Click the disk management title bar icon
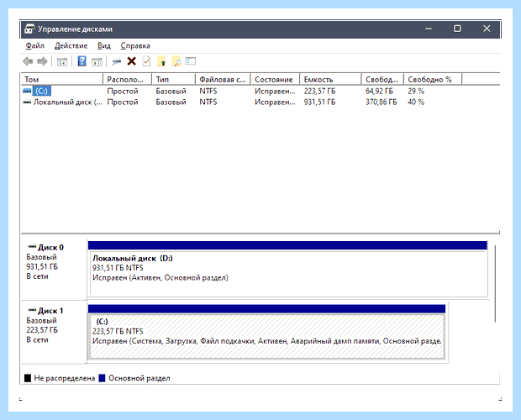This screenshot has height=420, width=521. [x=29, y=29]
